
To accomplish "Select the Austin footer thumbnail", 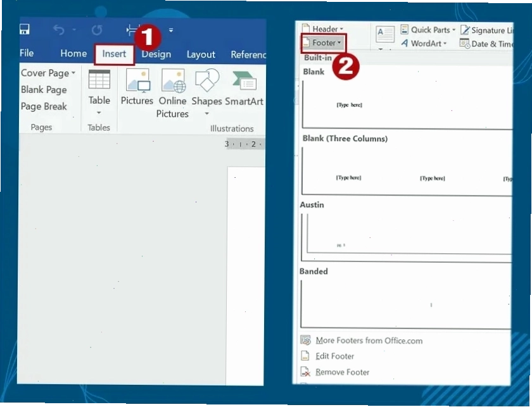I will (406, 237).
